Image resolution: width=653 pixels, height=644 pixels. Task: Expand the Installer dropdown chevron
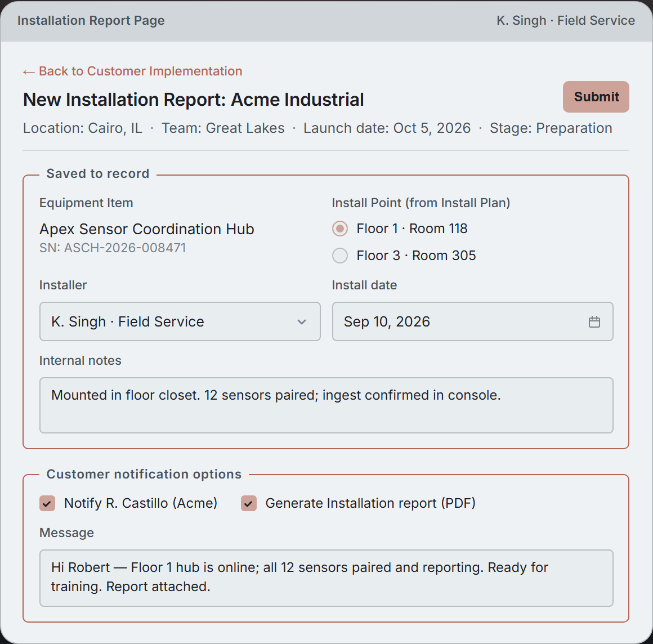tap(302, 321)
